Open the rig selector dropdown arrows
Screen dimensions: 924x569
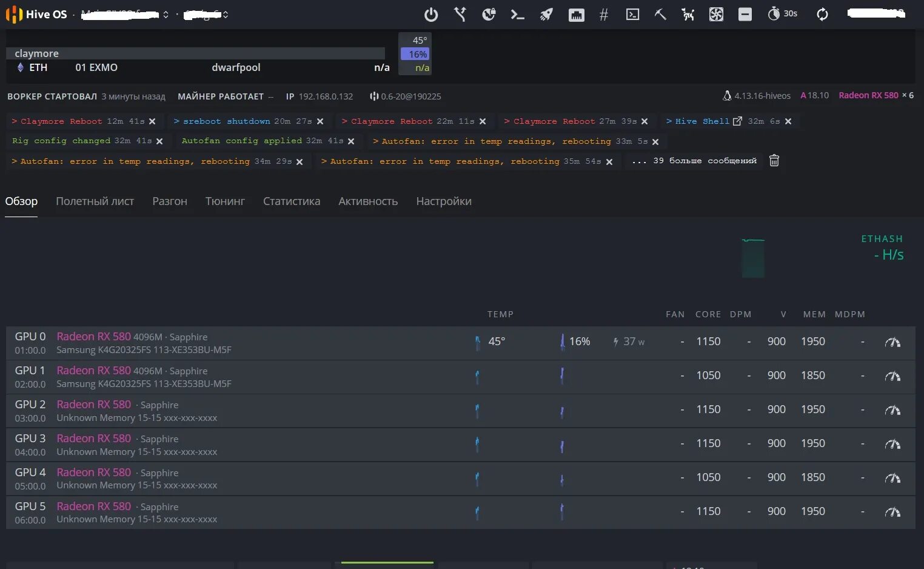226,15
